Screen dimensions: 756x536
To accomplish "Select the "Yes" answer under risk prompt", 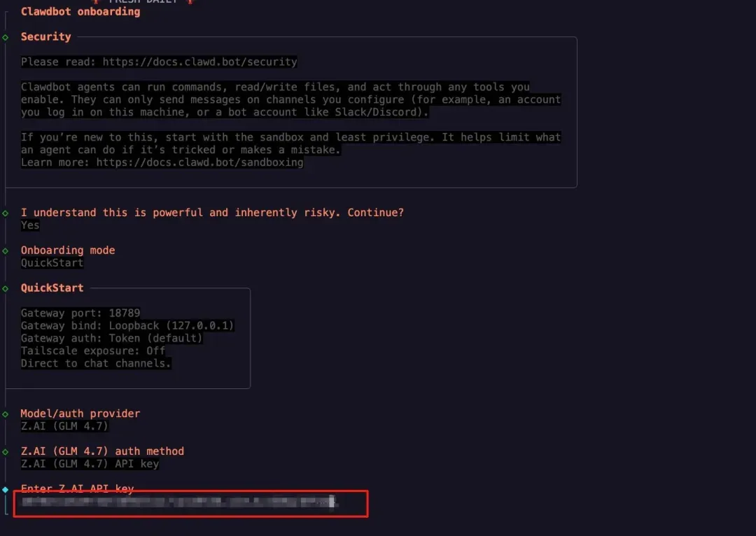I will (30, 225).
